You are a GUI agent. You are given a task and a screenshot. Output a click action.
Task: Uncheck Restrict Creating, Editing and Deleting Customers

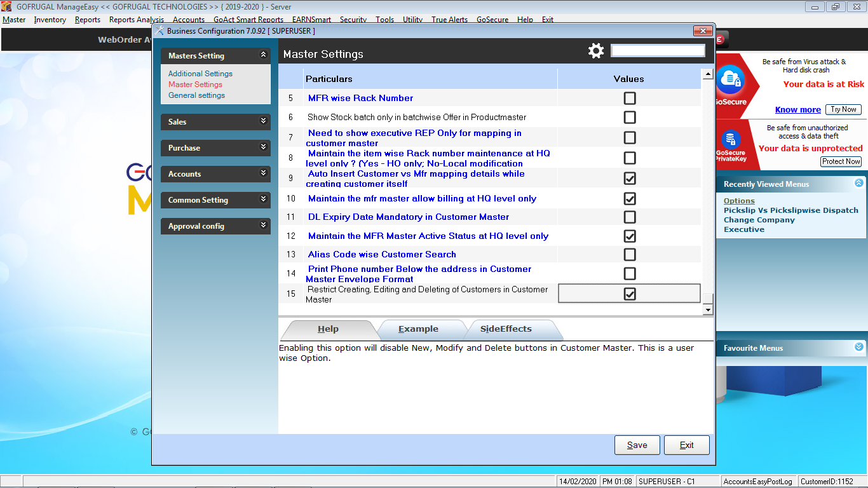coord(630,294)
